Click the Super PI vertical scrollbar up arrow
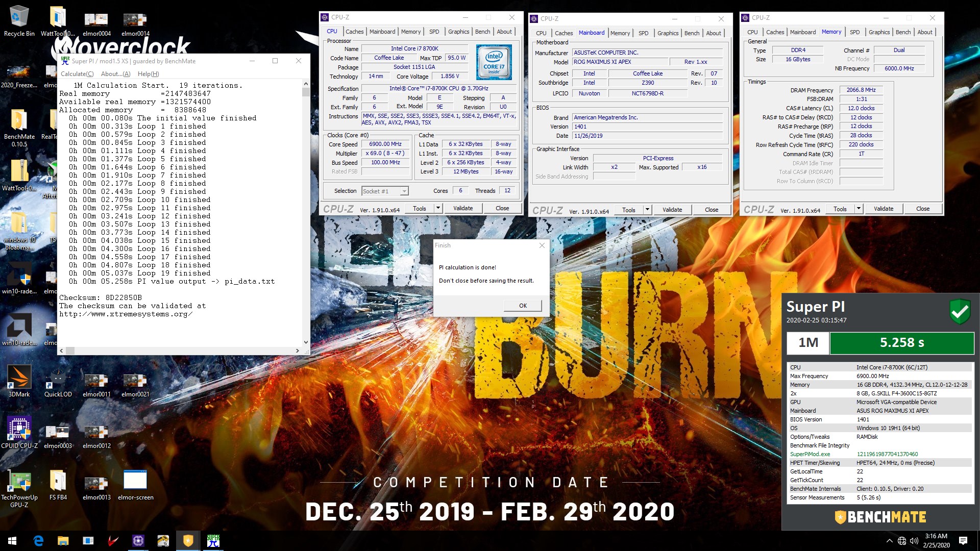The height and width of the screenshot is (551, 980). pos(306,84)
